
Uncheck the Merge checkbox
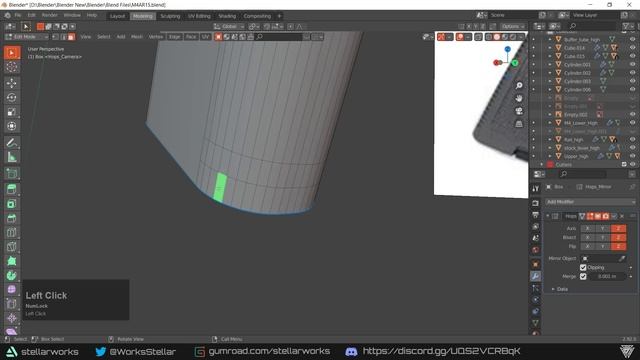point(583,277)
